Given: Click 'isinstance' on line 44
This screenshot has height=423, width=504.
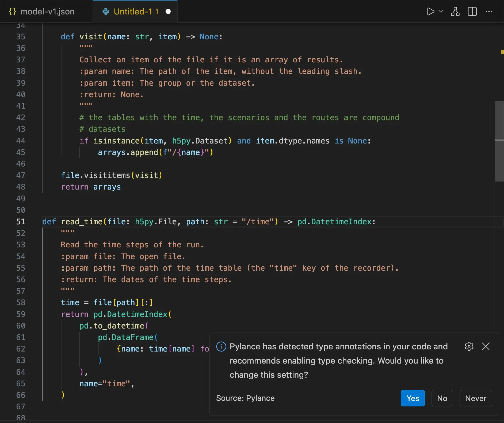Looking at the screenshot, I should pyautogui.click(x=116, y=141).
